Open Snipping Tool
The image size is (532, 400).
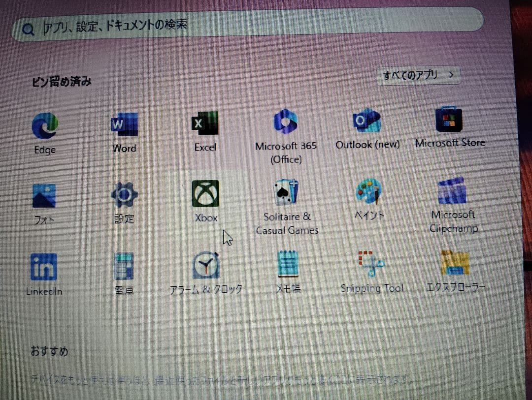(370, 262)
